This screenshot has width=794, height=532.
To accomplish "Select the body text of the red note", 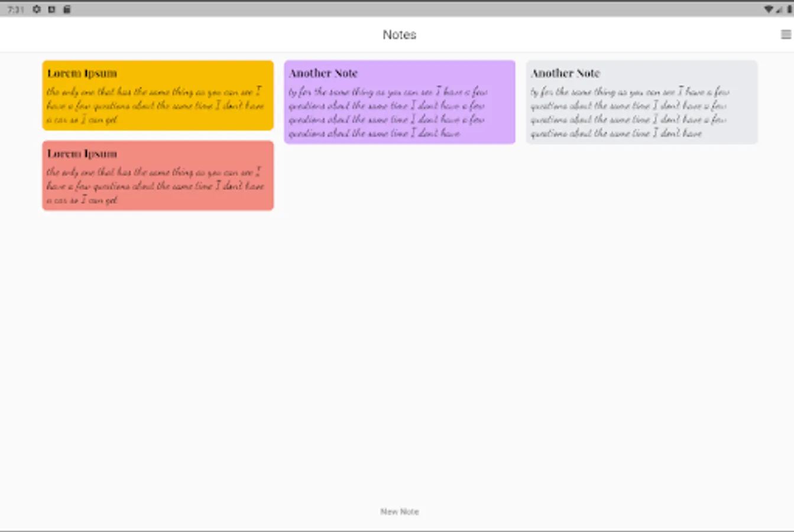I will (x=155, y=186).
